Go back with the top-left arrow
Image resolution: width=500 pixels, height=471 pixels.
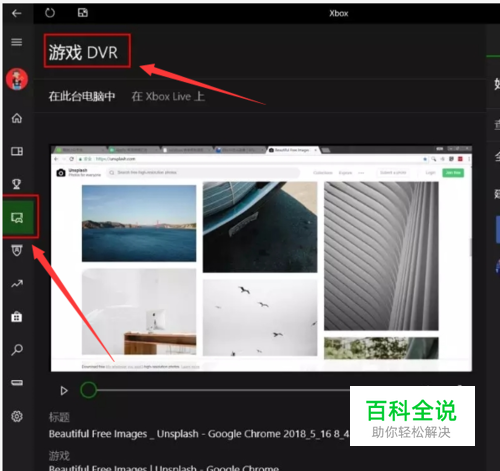point(16,13)
